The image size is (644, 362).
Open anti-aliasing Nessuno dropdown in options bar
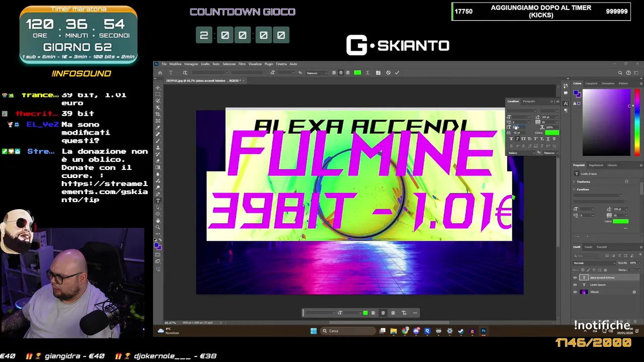point(316,73)
